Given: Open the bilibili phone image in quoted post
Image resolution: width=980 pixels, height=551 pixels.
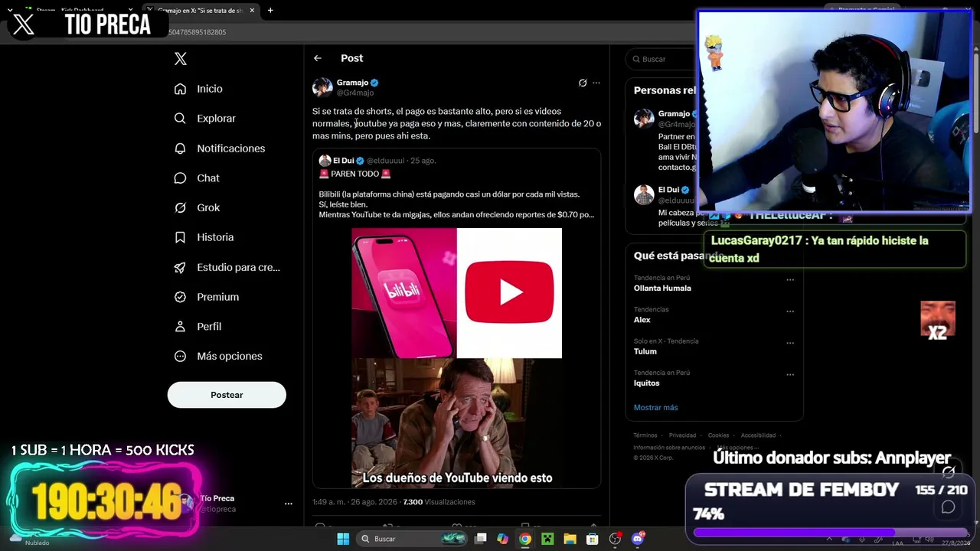Looking at the screenshot, I should [x=404, y=293].
